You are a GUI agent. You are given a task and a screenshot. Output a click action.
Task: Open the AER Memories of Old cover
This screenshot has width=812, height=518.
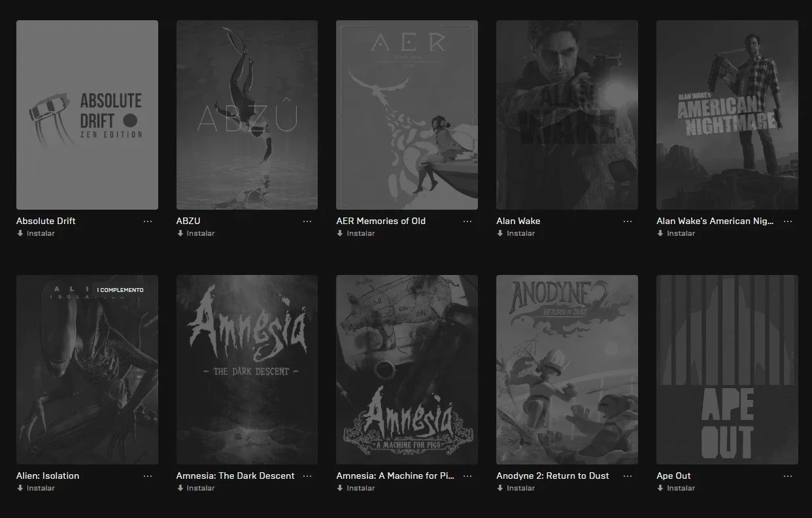[x=407, y=115]
